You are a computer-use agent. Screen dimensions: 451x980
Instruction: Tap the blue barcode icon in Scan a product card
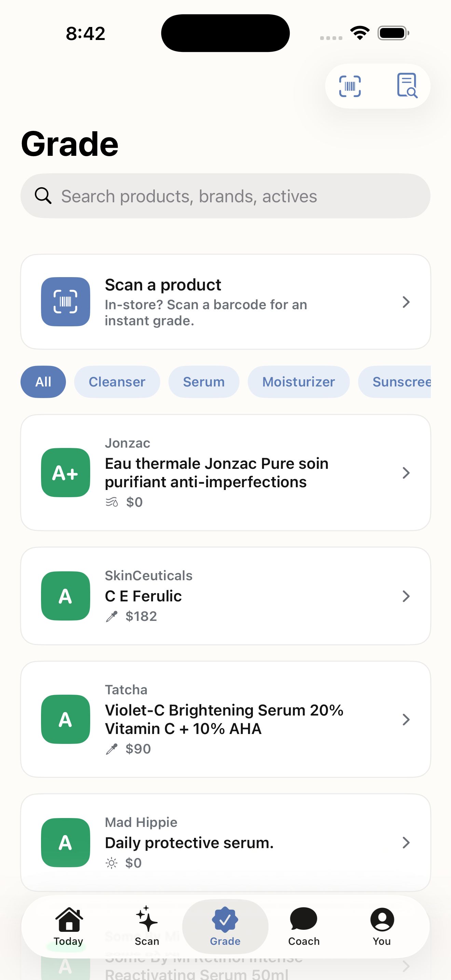tap(65, 302)
